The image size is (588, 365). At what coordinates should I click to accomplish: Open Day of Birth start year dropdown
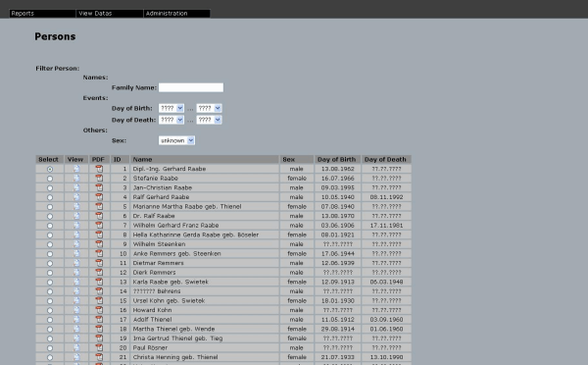point(171,108)
